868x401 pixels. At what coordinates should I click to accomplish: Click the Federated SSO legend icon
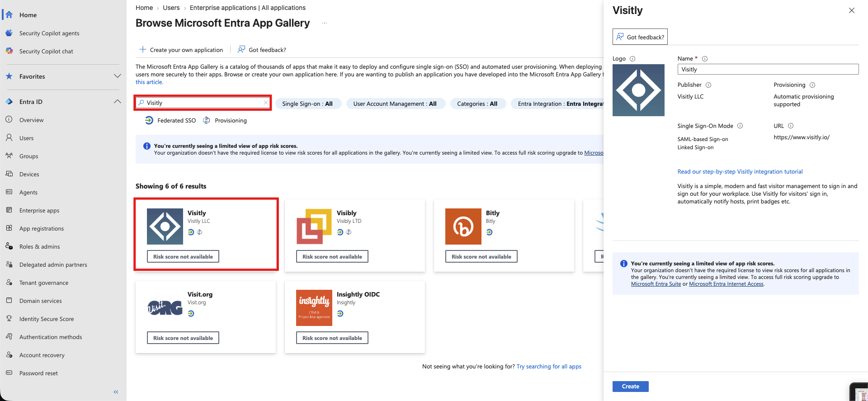coord(149,120)
